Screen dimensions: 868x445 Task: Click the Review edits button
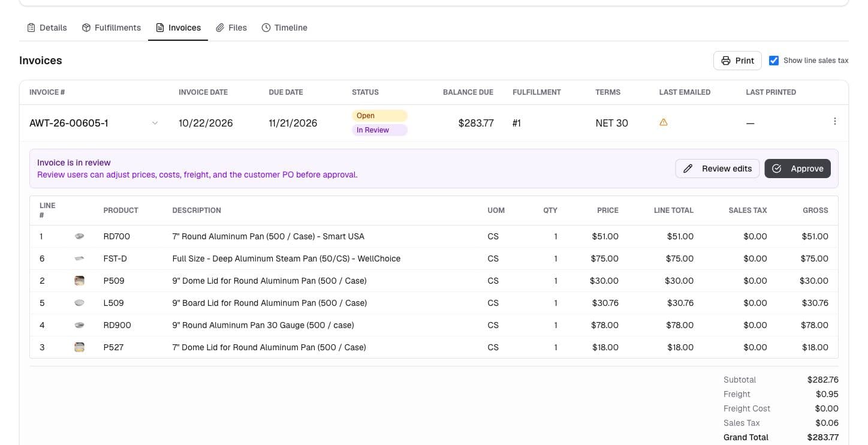coord(718,169)
